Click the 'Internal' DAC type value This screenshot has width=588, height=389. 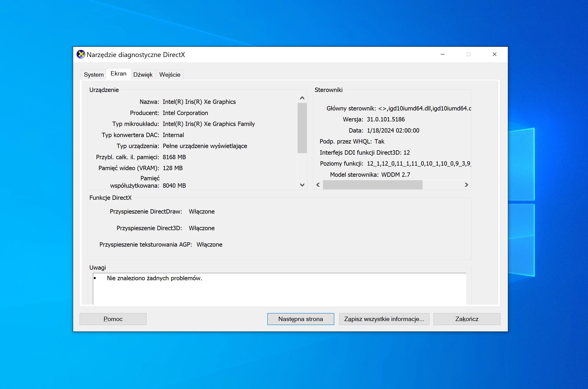click(173, 135)
